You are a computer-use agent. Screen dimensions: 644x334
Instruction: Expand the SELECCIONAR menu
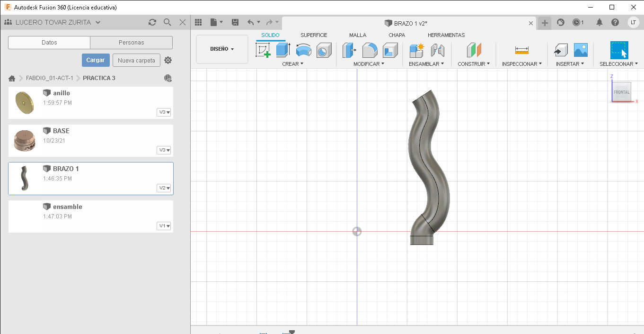(618, 64)
